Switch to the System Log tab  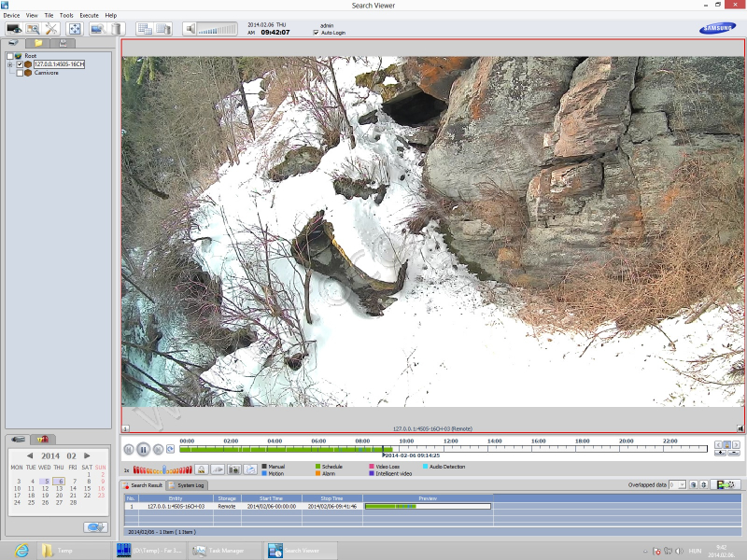[190, 485]
